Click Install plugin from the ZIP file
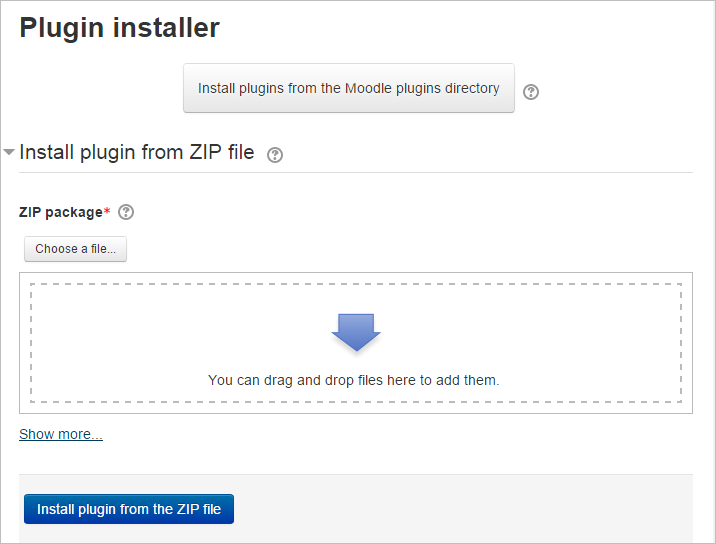The image size is (716, 544). pyautogui.click(x=129, y=509)
